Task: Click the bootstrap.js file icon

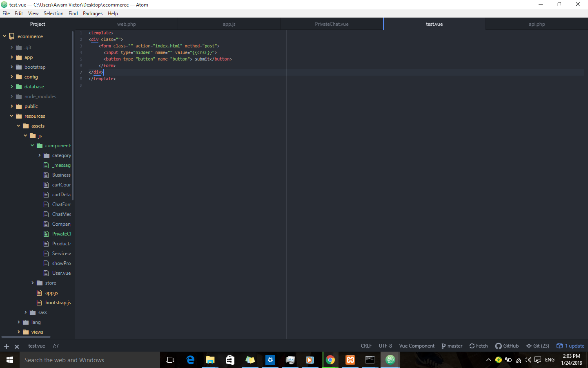Action: coord(39,303)
